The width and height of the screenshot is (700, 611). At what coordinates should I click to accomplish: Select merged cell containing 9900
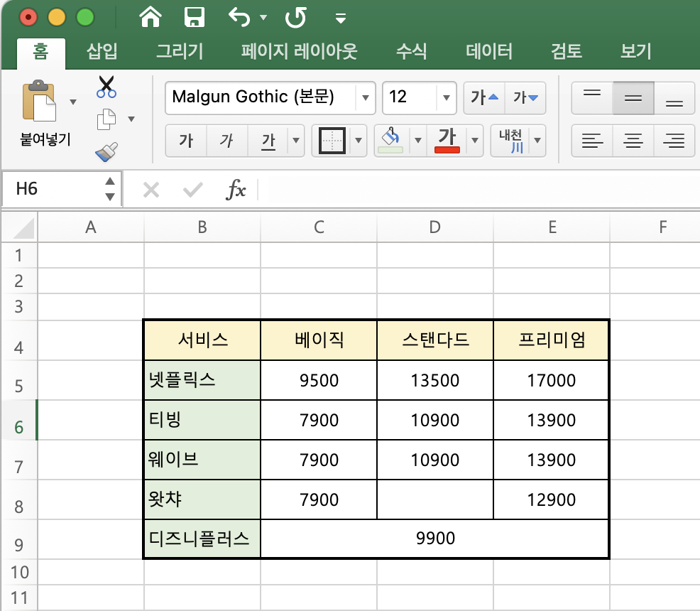(434, 539)
